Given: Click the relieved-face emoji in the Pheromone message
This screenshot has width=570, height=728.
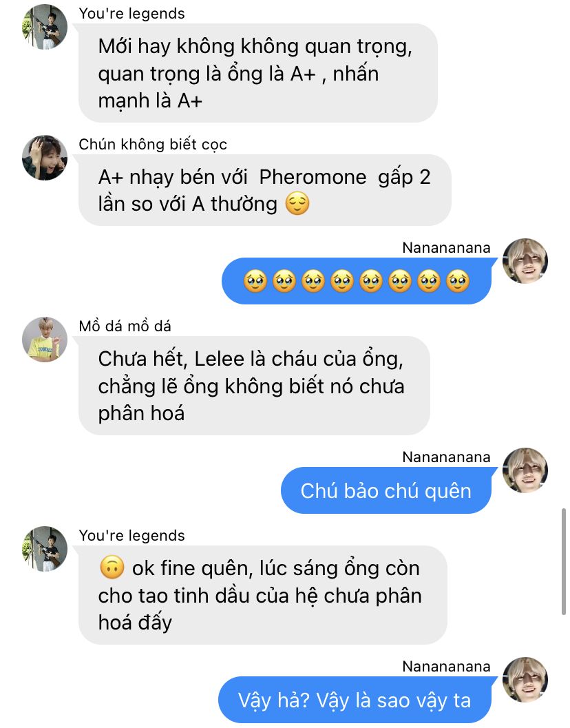Looking at the screenshot, I should pos(297,204).
